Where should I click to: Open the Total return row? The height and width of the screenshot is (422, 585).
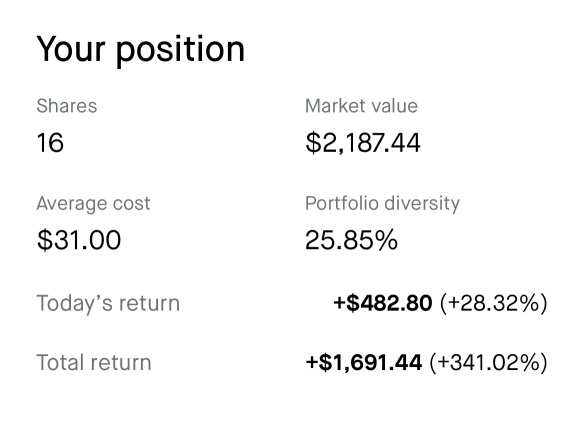292,363
